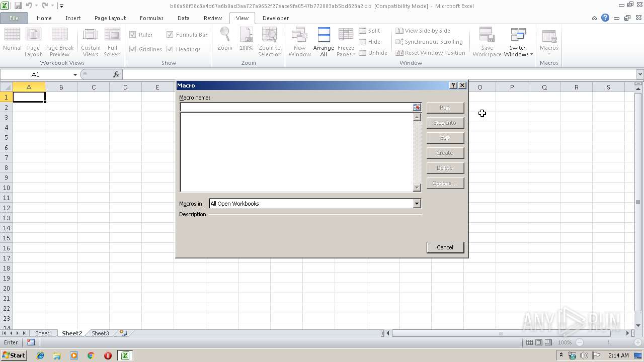Image resolution: width=644 pixels, height=362 pixels.
Task: Toggle the Gridlines checkbox
Action: coord(133,49)
